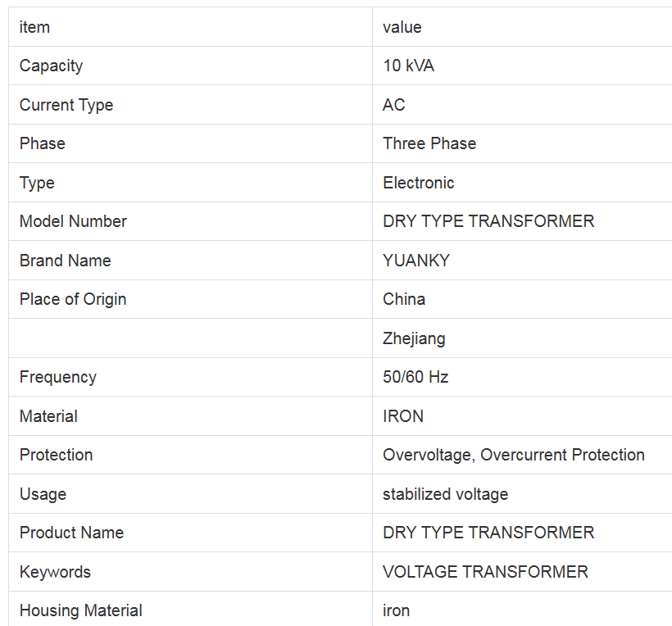
Task: Select the "China" origin value
Action: tap(404, 299)
